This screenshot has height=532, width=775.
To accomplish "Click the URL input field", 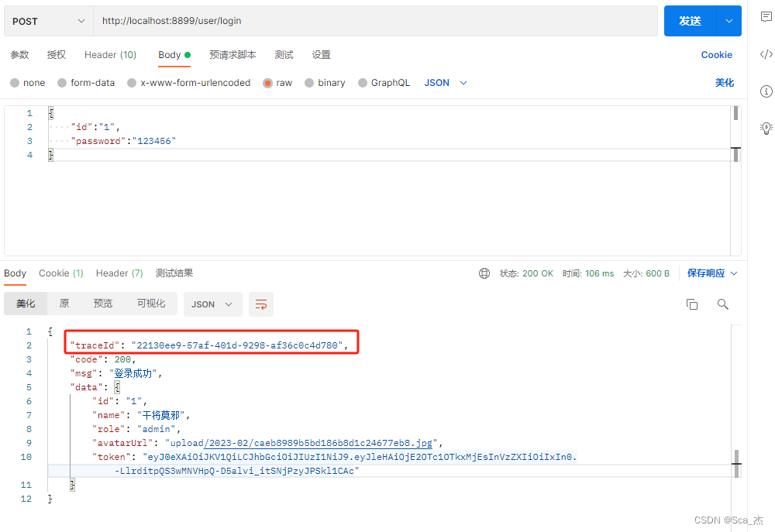I will (x=375, y=21).
